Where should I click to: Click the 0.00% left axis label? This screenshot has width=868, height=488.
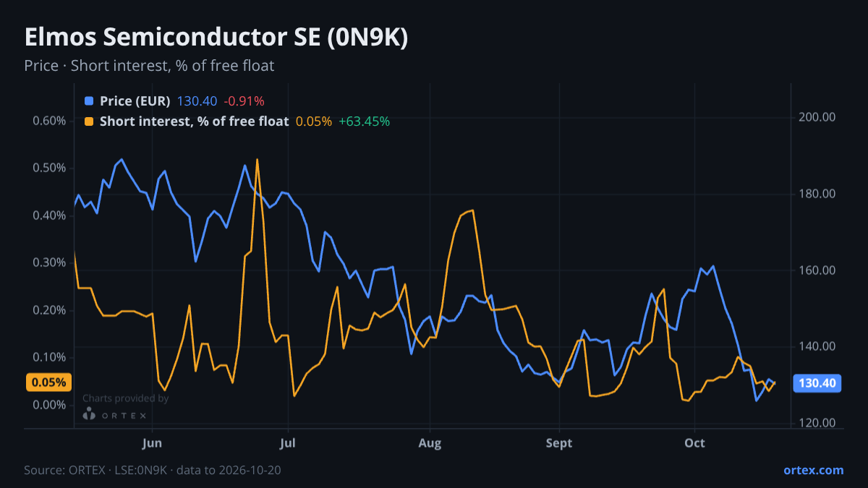coord(49,405)
